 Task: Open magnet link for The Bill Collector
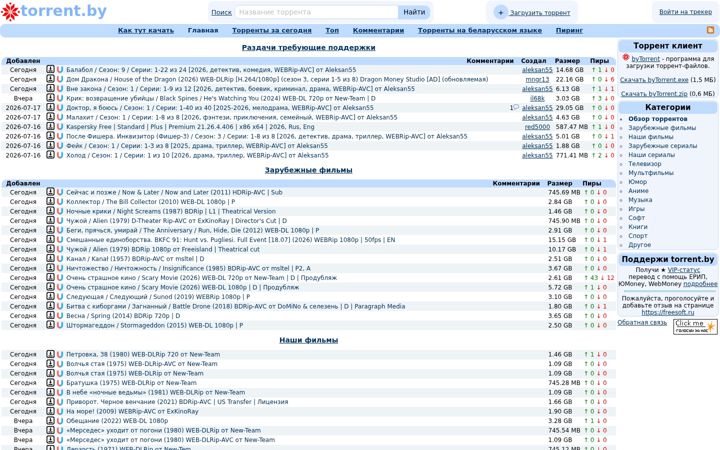tap(60, 202)
